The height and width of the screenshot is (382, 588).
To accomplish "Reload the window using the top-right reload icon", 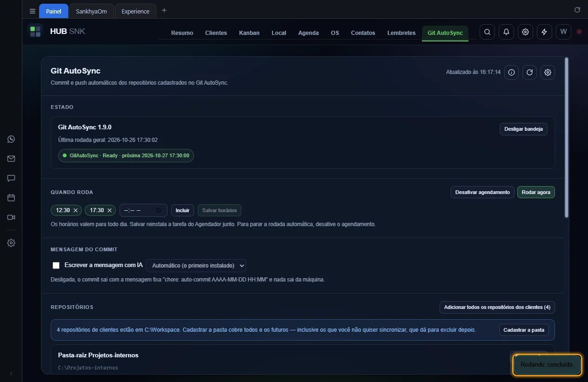I will click(577, 10).
